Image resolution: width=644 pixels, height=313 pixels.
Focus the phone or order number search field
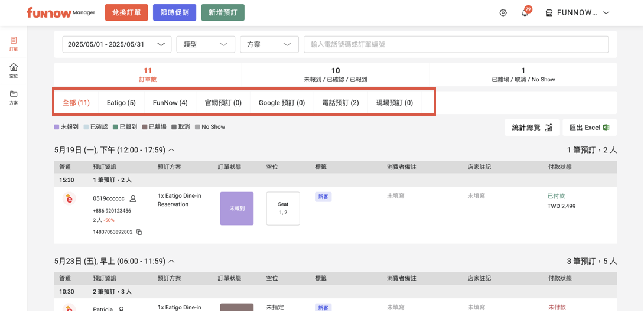point(456,44)
